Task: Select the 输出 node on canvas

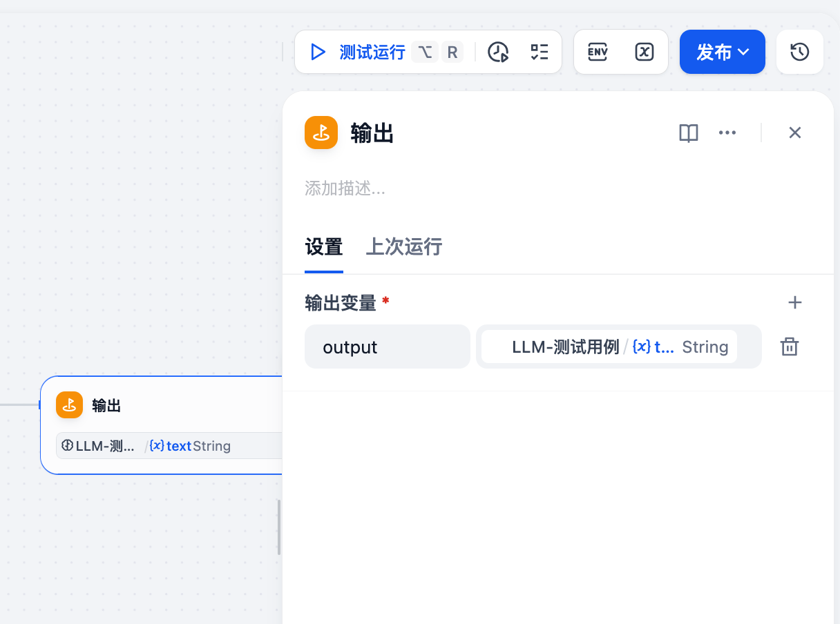Action: 162,425
